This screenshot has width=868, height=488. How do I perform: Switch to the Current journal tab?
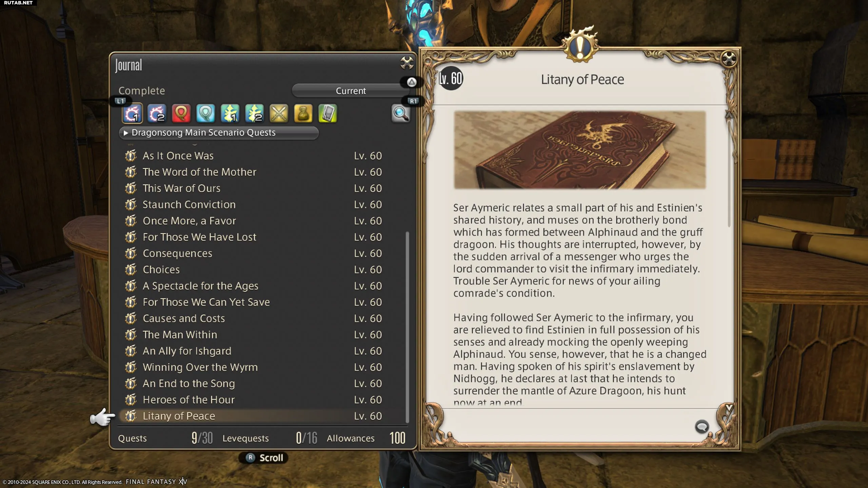[351, 90]
